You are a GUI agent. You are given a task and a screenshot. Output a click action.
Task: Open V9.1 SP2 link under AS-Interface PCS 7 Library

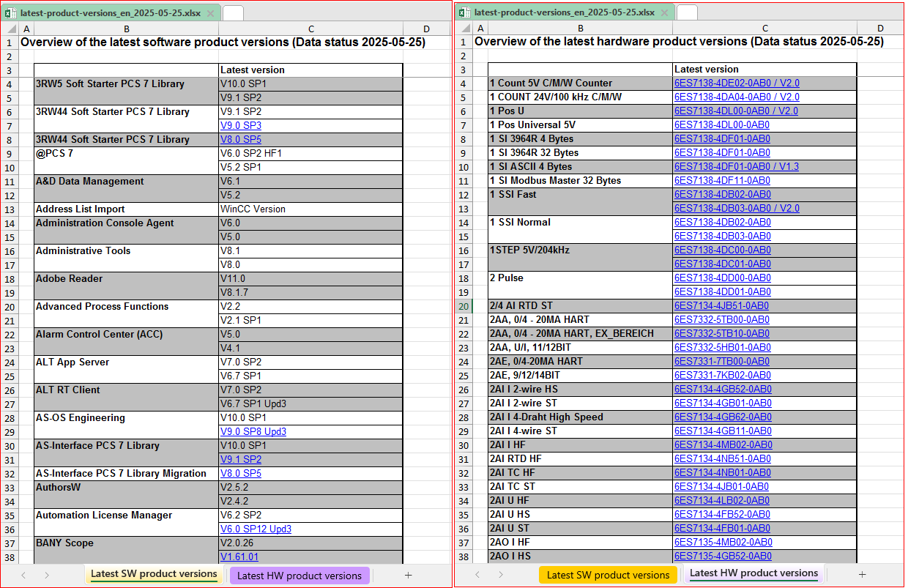241,459
